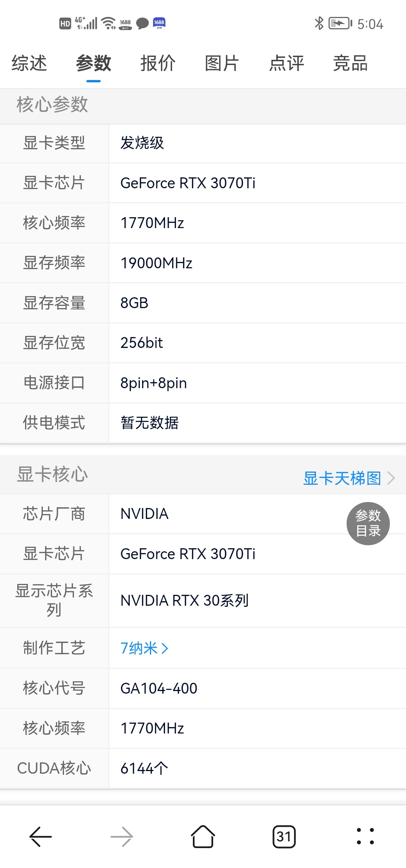The height and width of the screenshot is (868, 406).
Task: Open the 图片 tab
Action: coord(222,63)
